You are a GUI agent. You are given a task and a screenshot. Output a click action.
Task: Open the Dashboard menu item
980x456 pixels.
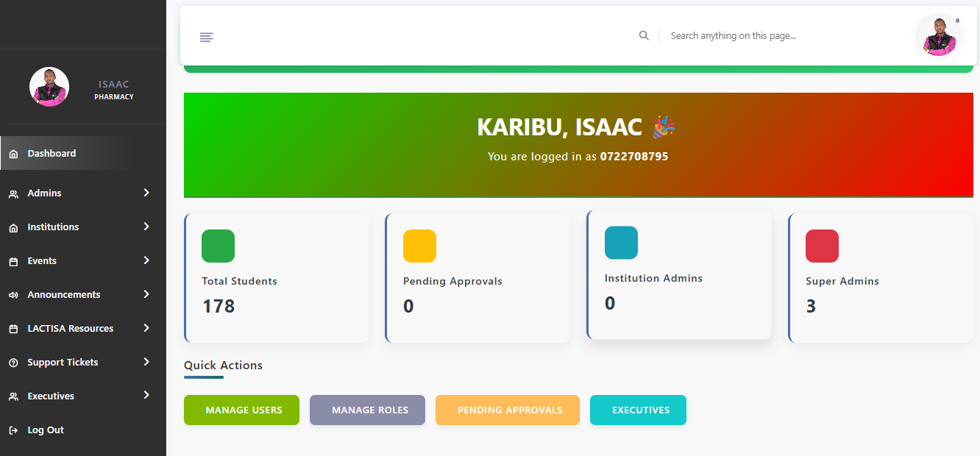(83, 153)
